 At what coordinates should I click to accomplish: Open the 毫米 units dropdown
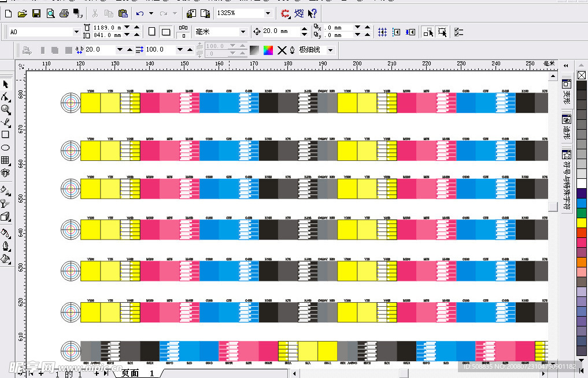coord(243,32)
